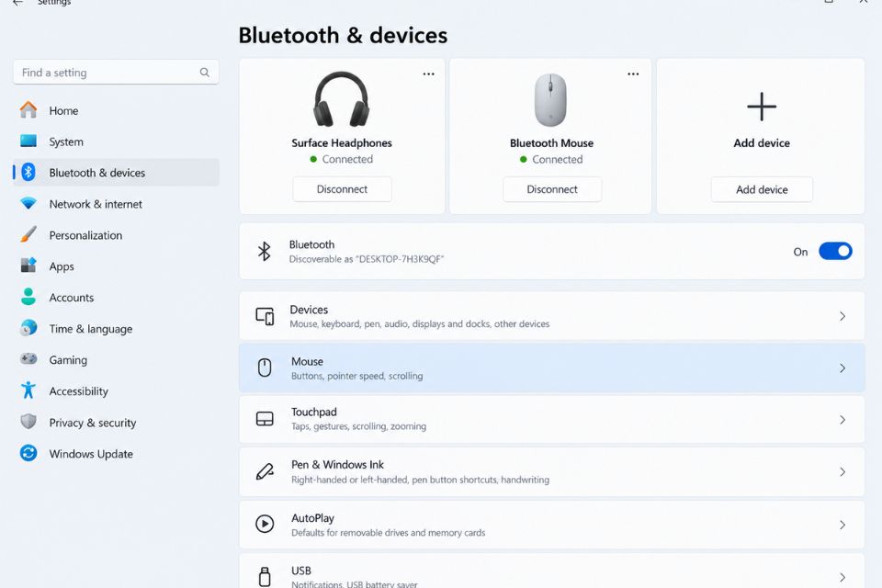Click the Add device card title text
Screen dimensions: 882x588
click(762, 143)
